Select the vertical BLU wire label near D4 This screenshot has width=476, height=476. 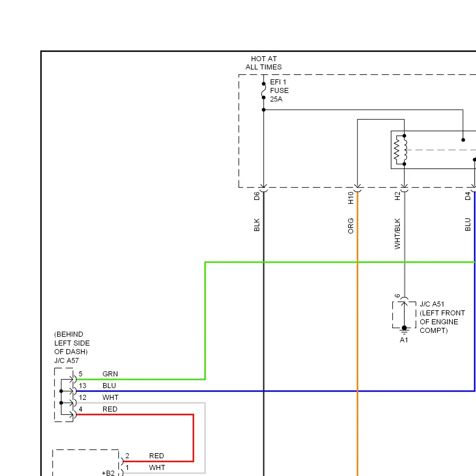tap(468, 224)
